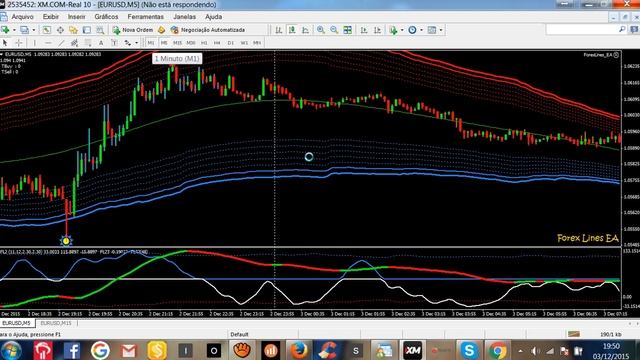Switch timeframe to H4
Screen dimensions: 640x360
point(217,43)
